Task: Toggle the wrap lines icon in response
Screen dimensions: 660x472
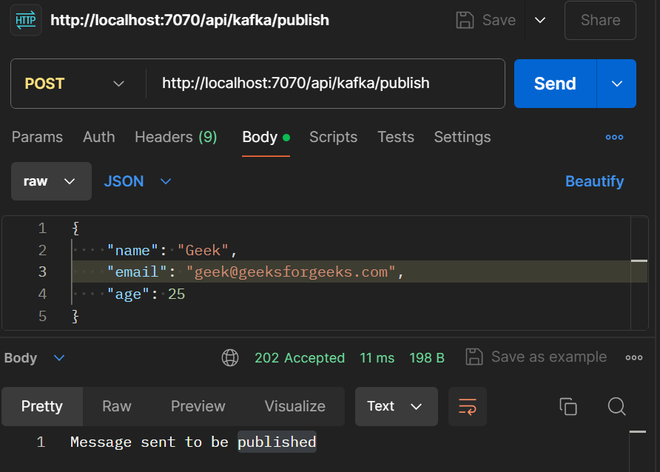Action: pyautogui.click(x=467, y=406)
